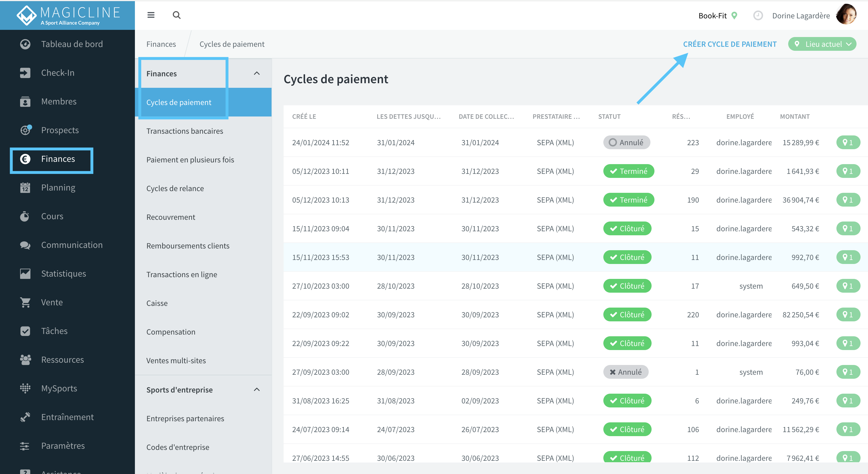Screen dimensions: 868x474
Task: Click the clock icon beside Dorine Lagardère
Action: (758, 15)
